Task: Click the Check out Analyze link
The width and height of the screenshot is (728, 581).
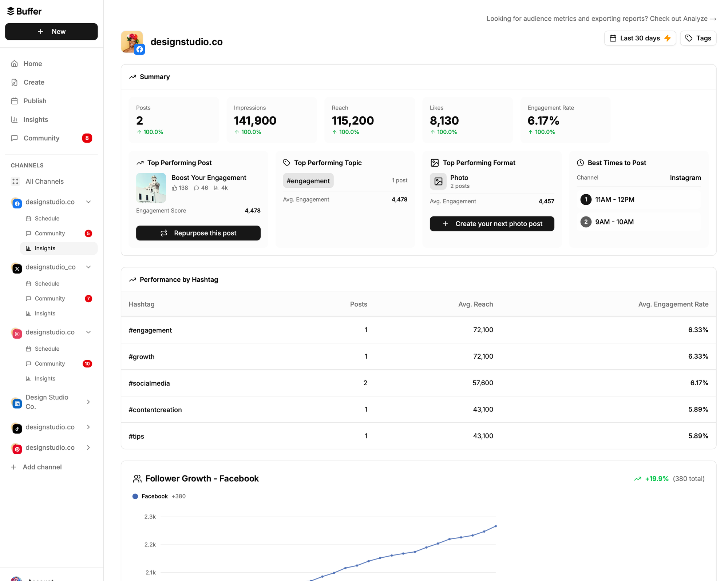Action: pyautogui.click(x=682, y=19)
